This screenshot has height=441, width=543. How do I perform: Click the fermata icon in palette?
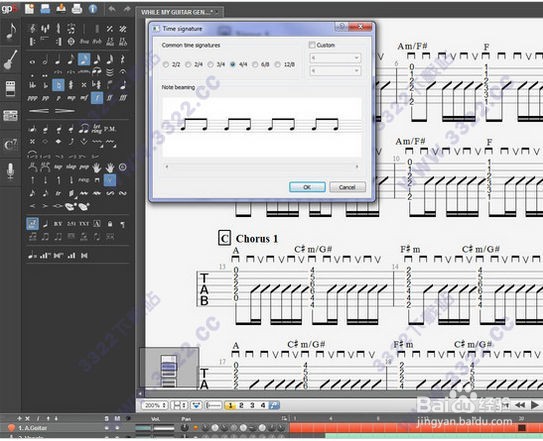point(123,72)
